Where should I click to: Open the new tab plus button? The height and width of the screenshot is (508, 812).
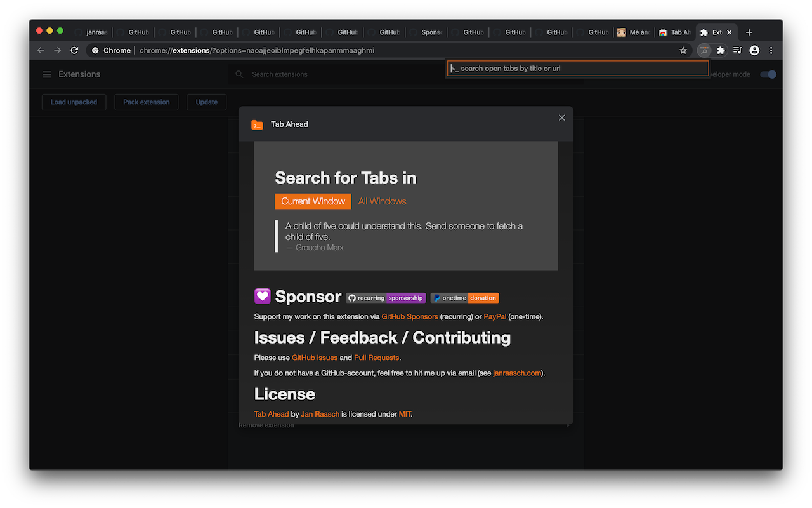pos(749,32)
